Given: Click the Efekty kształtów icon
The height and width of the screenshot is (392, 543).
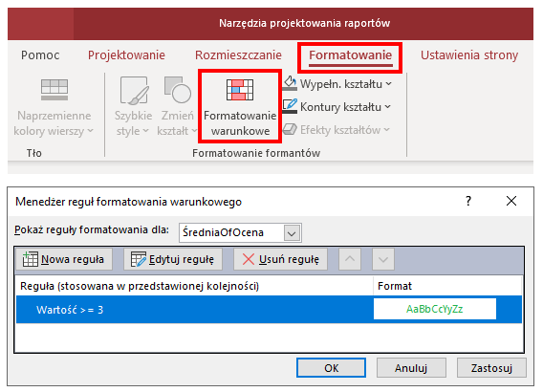Looking at the screenshot, I should [x=290, y=129].
